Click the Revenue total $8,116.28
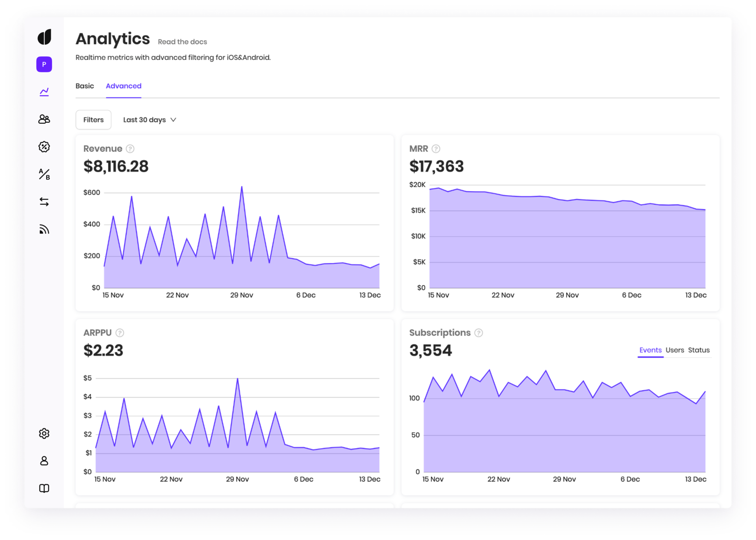Screen dimensions: 756x540 point(116,166)
